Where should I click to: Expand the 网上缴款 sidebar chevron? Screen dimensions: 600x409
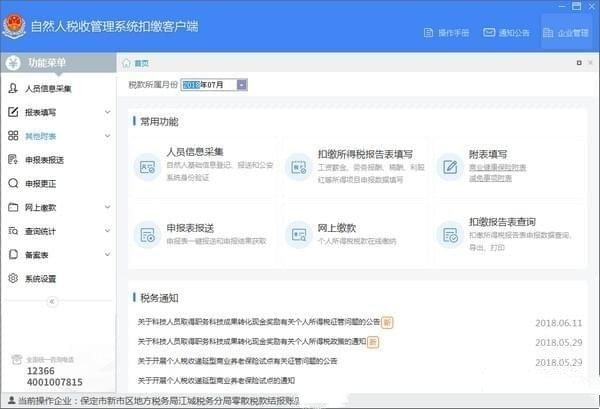(108, 207)
